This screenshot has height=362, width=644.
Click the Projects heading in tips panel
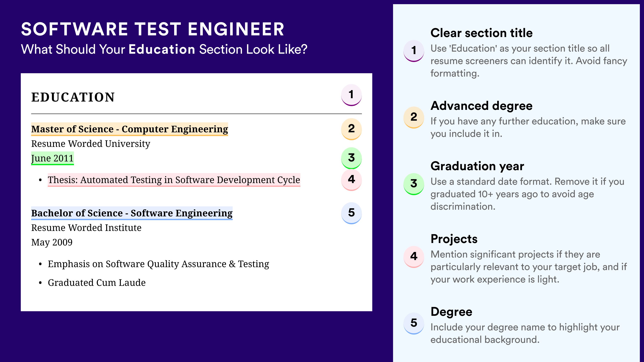[x=454, y=239]
